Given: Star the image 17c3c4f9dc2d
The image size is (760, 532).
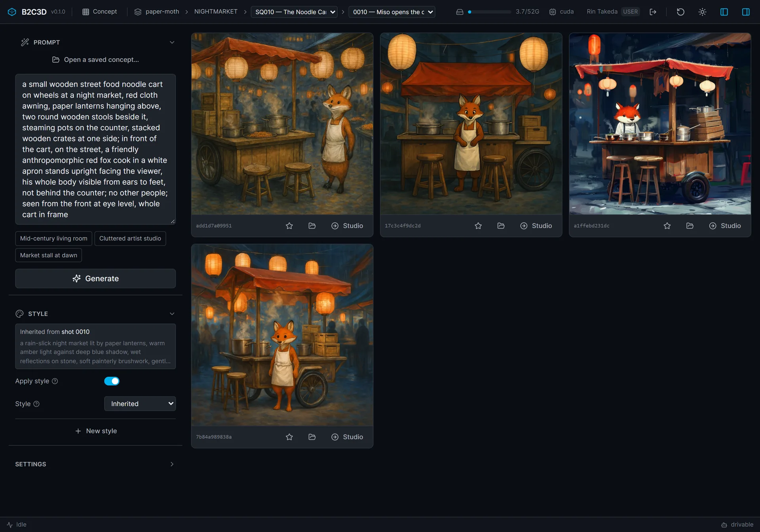Looking at the screenshot, I should point(478,226).
